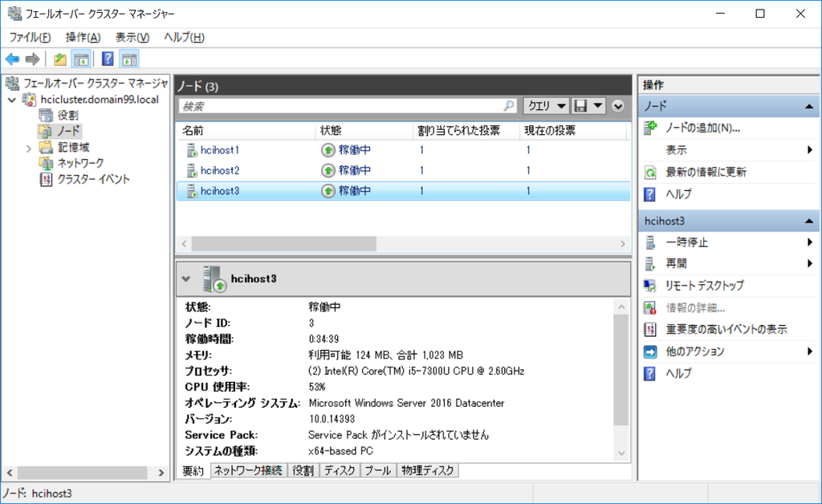Screen dimensions: 822x504
Task: Click the 一時停止 pause icon
Action: coord(650,242)
